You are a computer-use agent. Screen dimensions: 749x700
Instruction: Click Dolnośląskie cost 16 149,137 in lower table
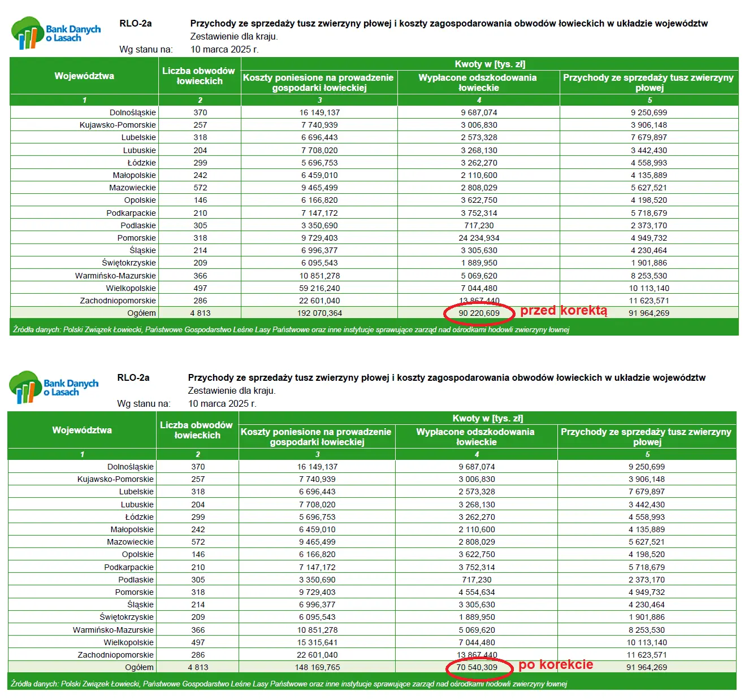317,467
